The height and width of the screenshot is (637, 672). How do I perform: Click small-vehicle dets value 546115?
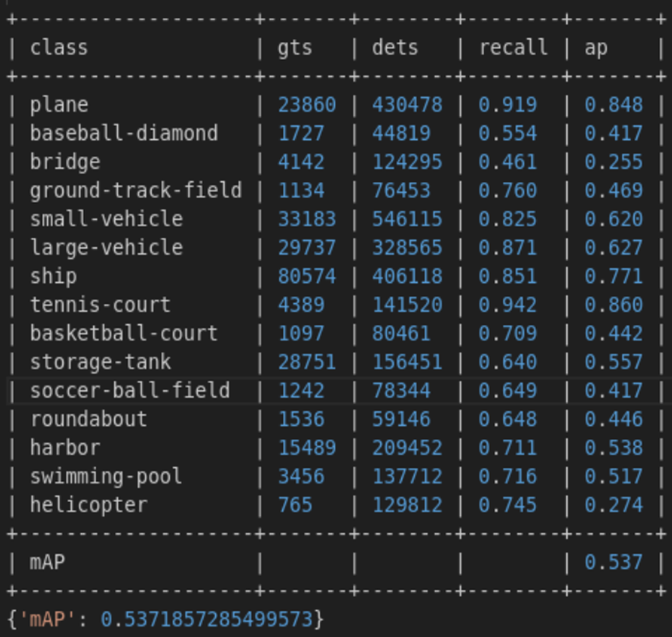(407, 219)
